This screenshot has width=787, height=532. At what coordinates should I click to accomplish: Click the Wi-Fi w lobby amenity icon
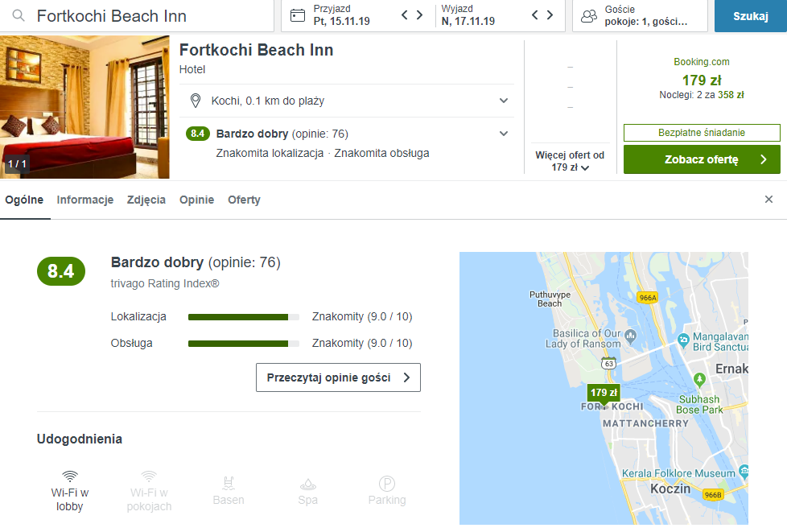(70, 476)
